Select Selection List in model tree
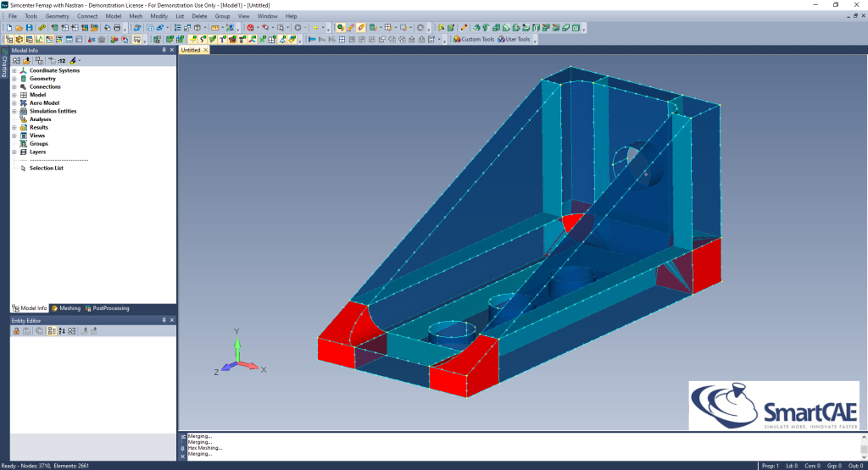This screenshot has width=868, height=470. pyautogui.click(x=47, y=168)
